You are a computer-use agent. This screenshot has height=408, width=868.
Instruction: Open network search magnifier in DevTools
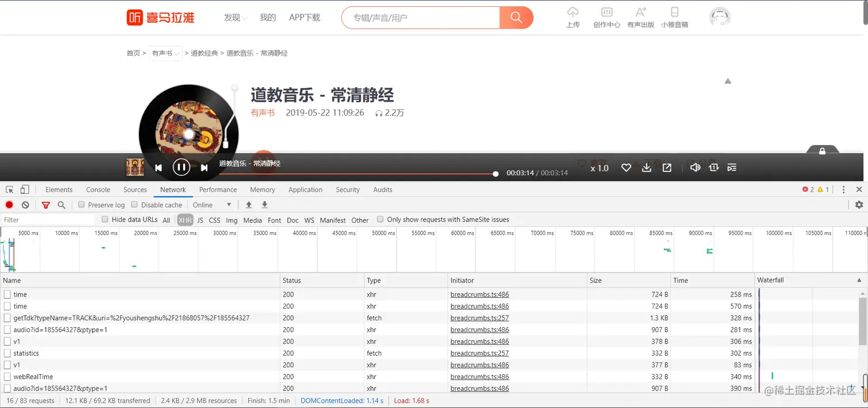(x=61, y=205)
